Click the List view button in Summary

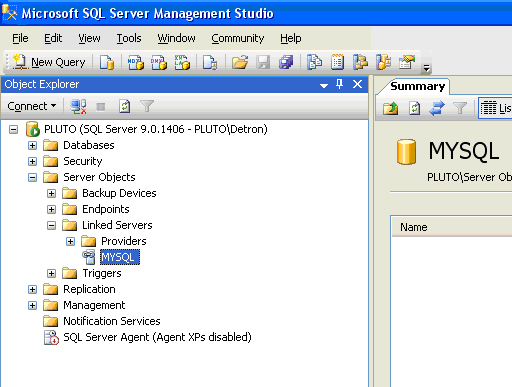pyautogui.click(x=495, y=108)
